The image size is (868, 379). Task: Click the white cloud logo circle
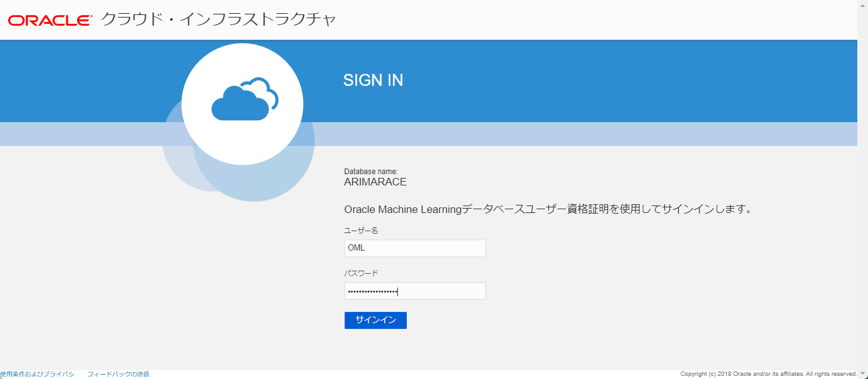coord(243,104)
